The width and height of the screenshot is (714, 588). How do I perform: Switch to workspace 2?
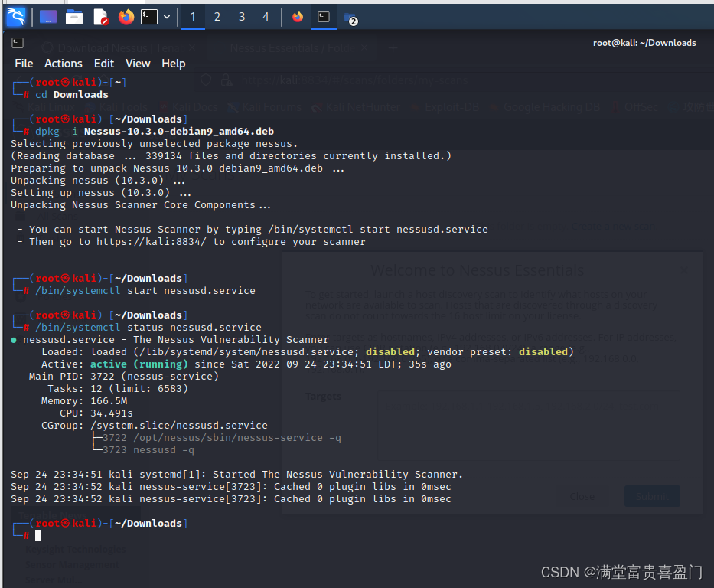[217, 18]
